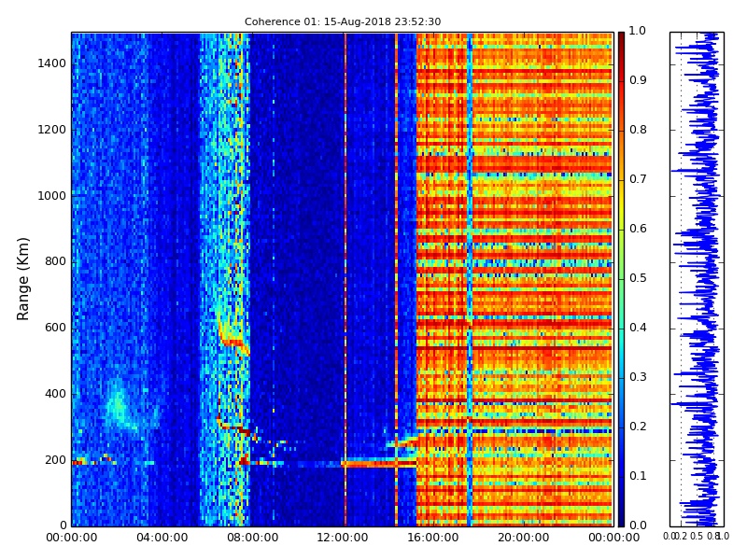Viewport: 747px width, 560px height.
Task: Click the colorbar 0.0 tick label
Action: [638, 525]
